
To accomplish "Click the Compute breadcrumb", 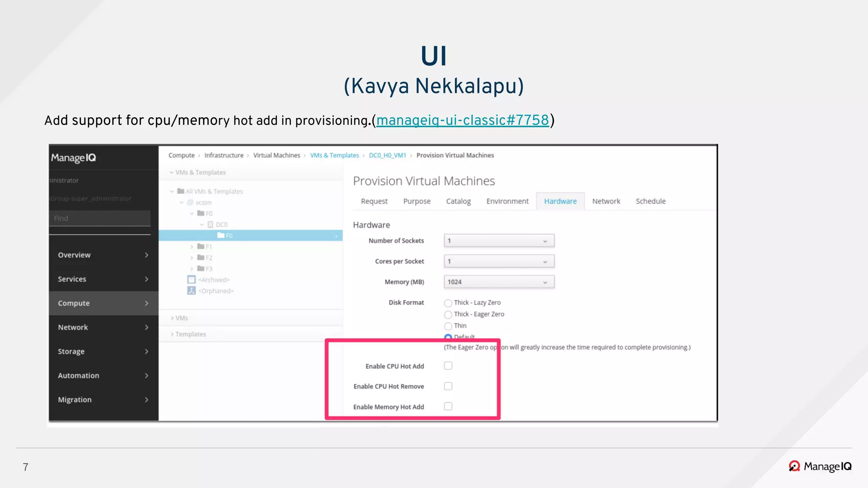I will tap(181, 155).
